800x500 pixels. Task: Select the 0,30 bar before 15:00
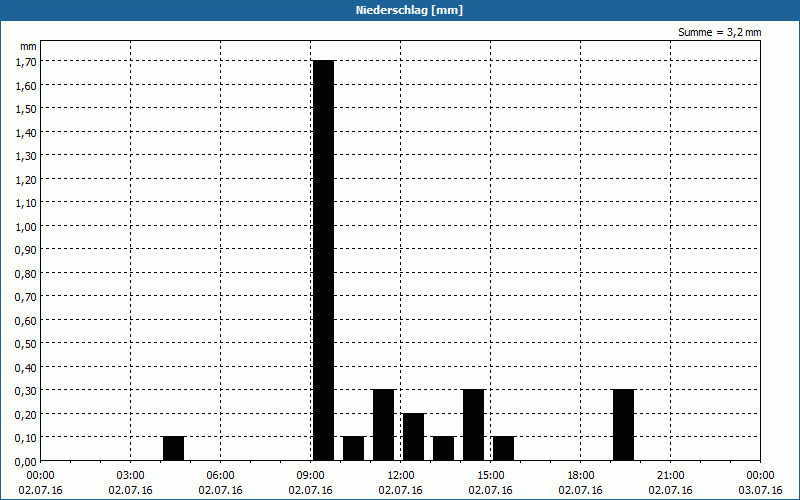(473, 425)
